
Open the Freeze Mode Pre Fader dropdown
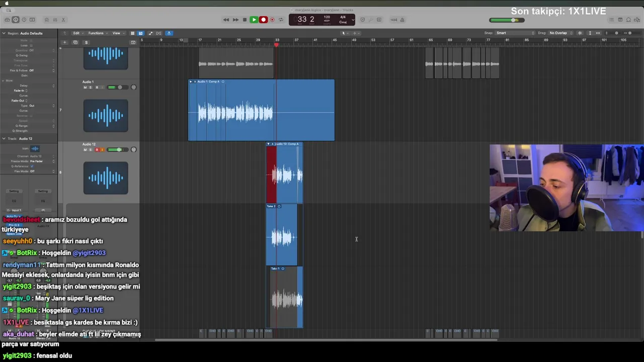tap(42, 161)
